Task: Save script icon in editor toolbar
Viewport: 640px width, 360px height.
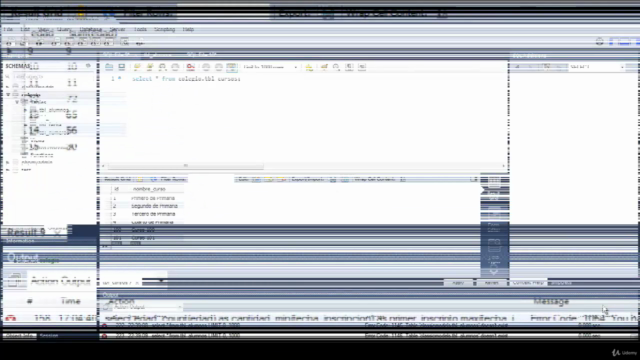Action: [x=122, y=67]
